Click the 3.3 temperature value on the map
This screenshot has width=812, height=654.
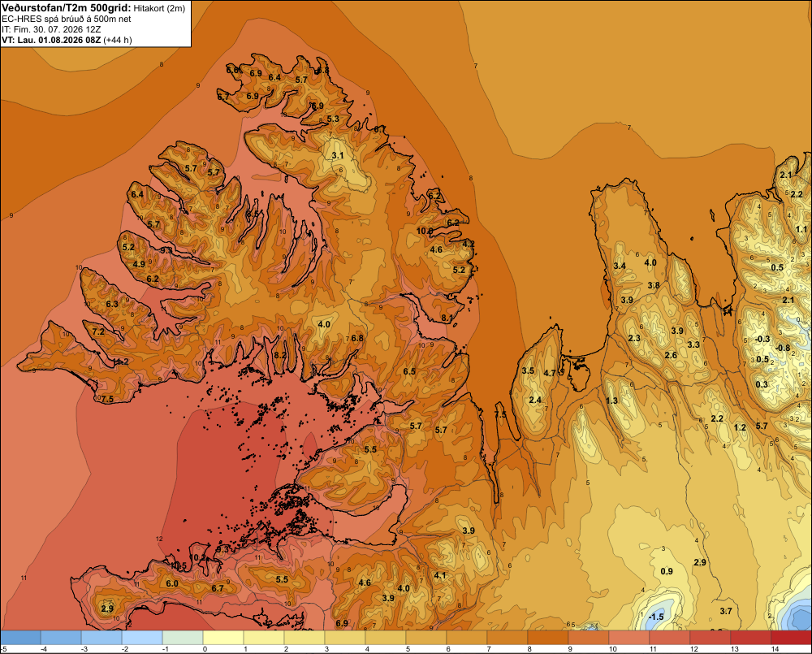pos(693,344)
